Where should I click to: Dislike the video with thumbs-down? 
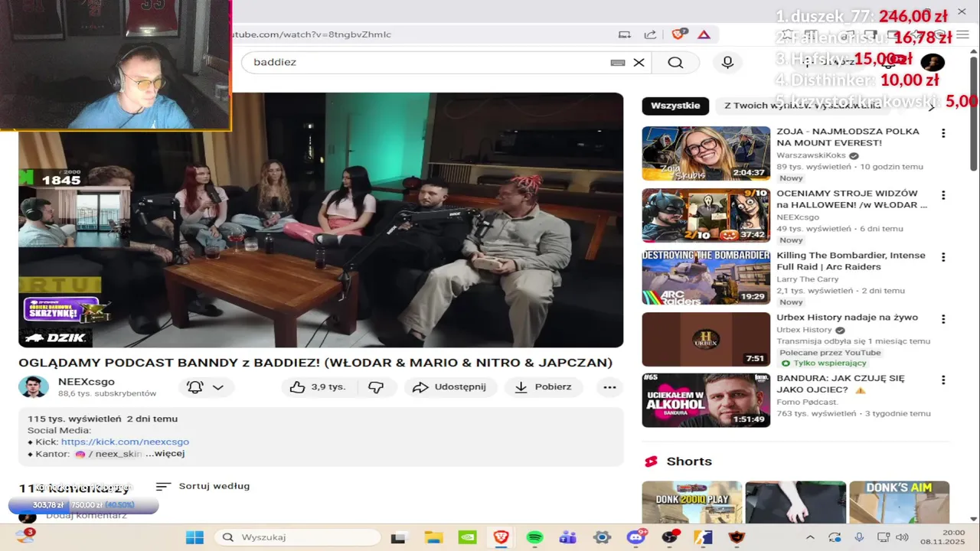[x=376, y=387]
